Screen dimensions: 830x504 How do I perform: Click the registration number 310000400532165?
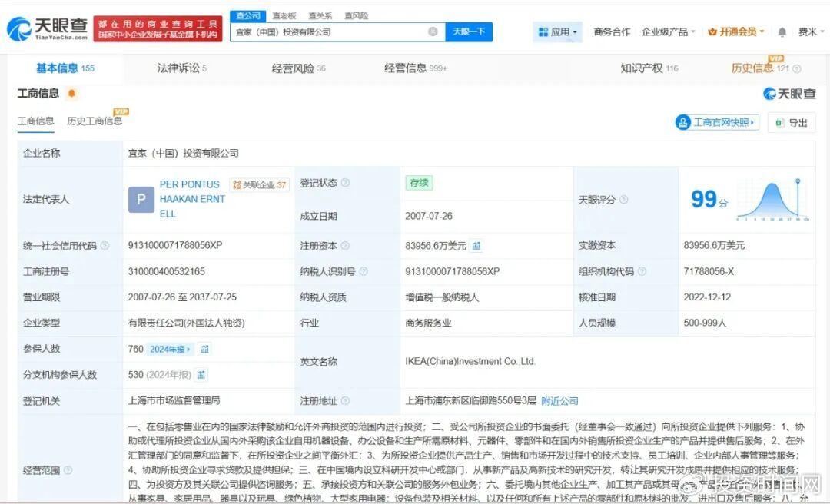tap(166, 271)
